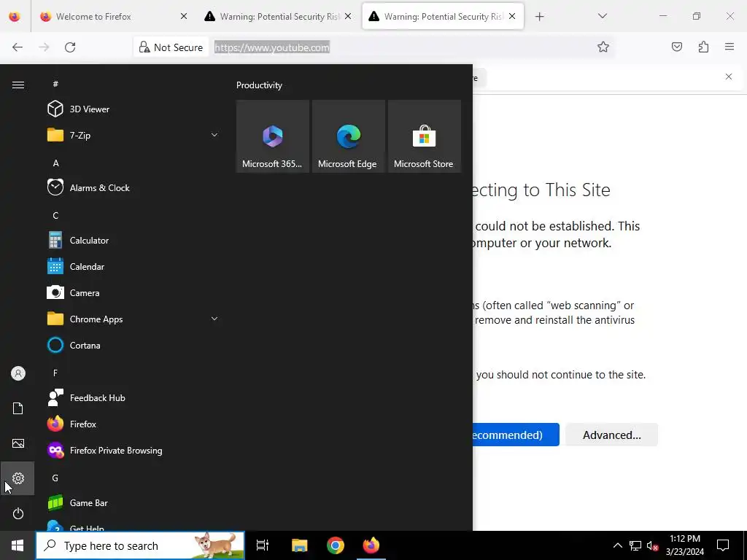Viewport: 747px width, 560px height.
Task: Open Feedback Hub
Action: tap(133, 397)
